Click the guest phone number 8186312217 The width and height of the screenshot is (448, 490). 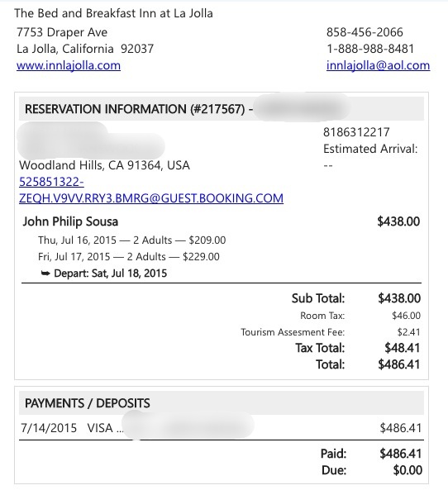[x=356, y=132]
